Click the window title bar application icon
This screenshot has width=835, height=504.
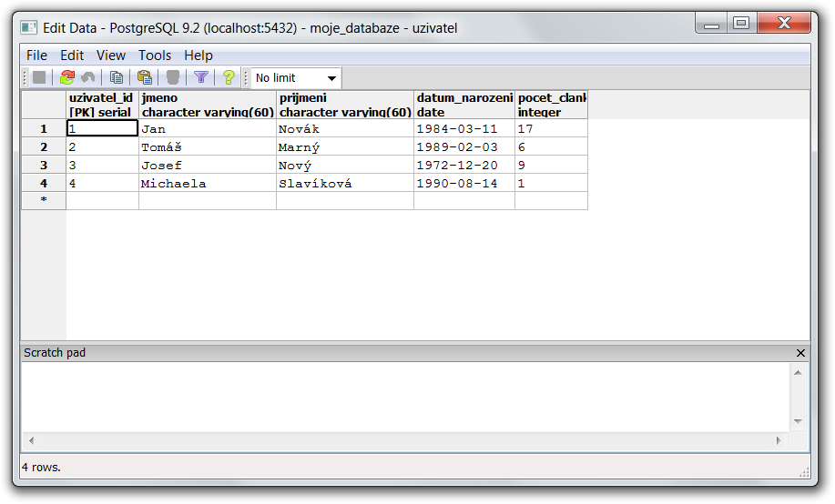[29, 27]
